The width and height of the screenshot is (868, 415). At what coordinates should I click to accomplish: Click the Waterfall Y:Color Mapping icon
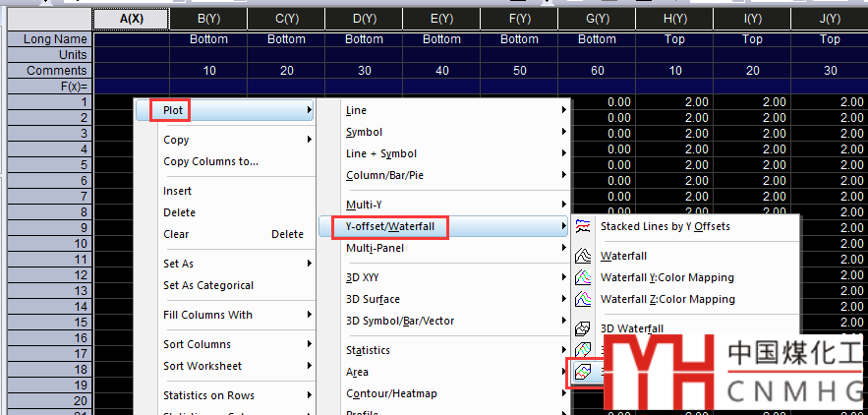[x=583, y=277]
